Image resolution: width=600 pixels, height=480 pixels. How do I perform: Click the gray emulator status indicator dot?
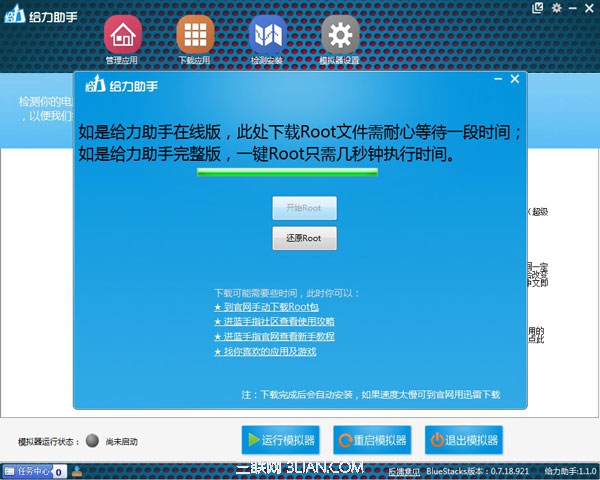[92, 441]
